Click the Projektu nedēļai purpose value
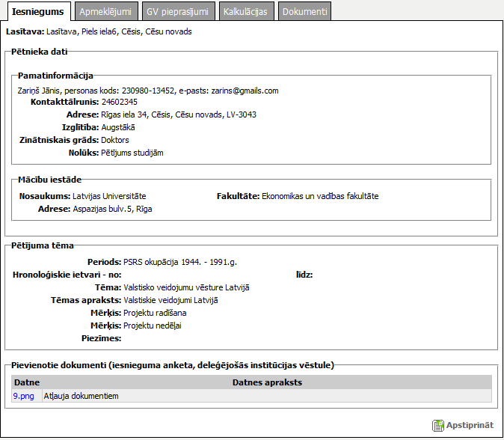504x440 pixels. [153, 326]
